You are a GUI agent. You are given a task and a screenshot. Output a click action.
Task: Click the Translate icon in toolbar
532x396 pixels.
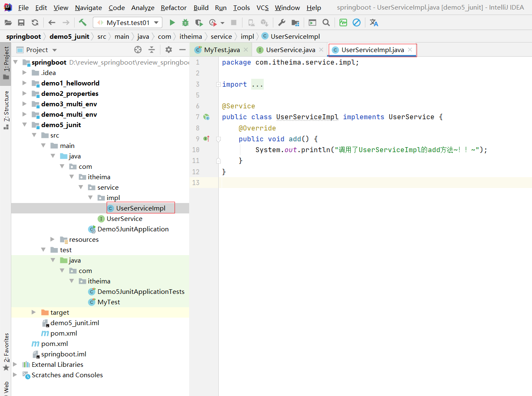374,23
